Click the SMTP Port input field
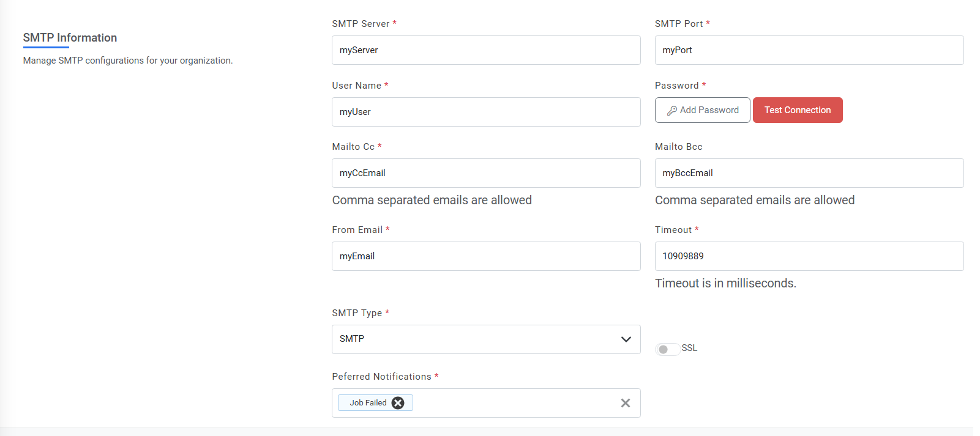The image size is (980, 436). click(x=809, y=50)
